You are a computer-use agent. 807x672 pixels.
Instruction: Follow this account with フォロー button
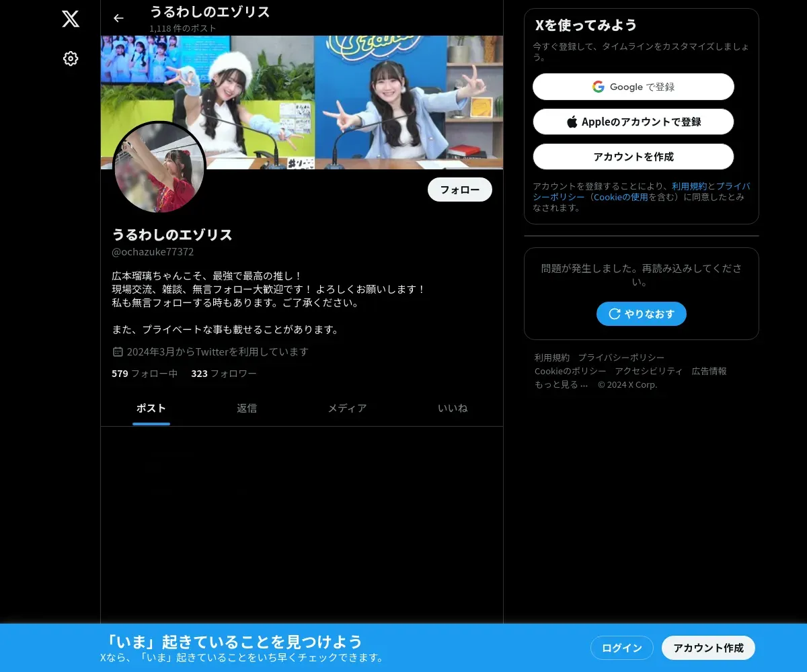[460, 190]
